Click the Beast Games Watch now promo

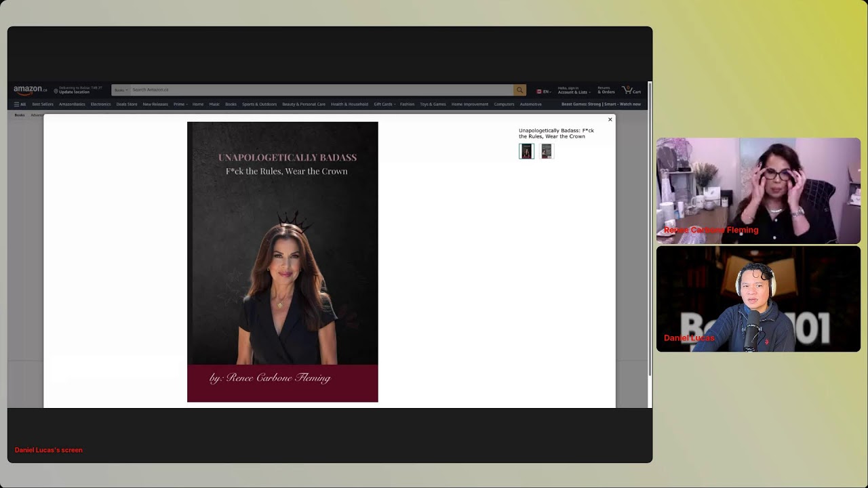coord(601,104)
